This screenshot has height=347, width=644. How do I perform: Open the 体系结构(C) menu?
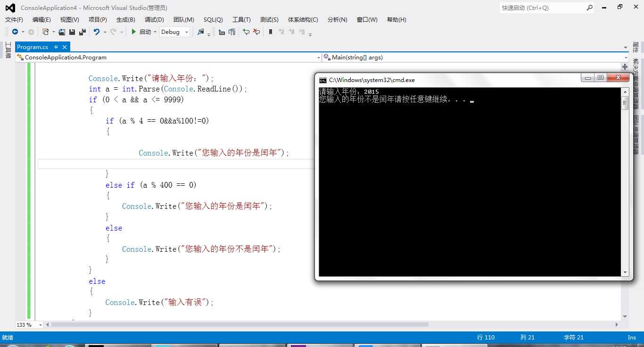(303, 20)
